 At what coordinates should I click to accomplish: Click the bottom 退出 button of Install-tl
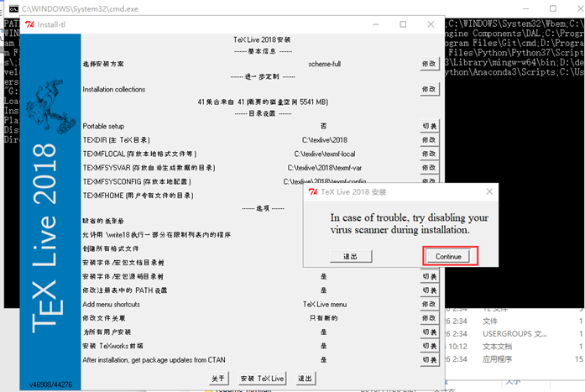pos(305,379)
